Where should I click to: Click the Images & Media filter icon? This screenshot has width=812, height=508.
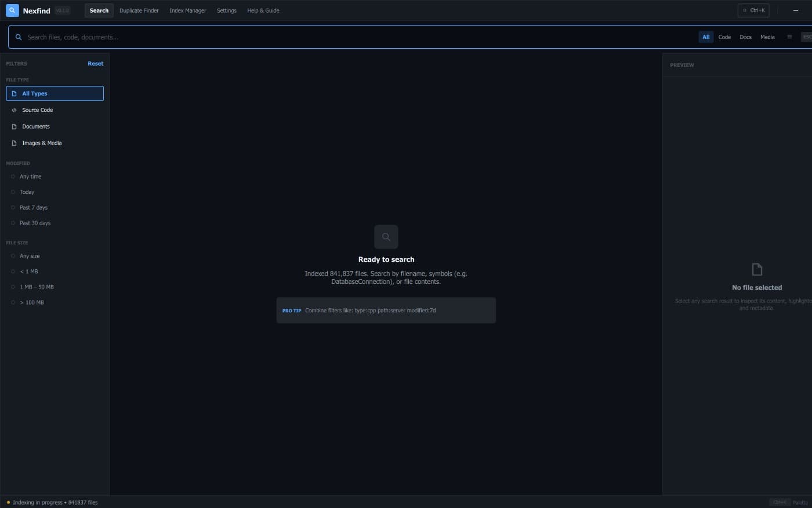coord(14,143)
